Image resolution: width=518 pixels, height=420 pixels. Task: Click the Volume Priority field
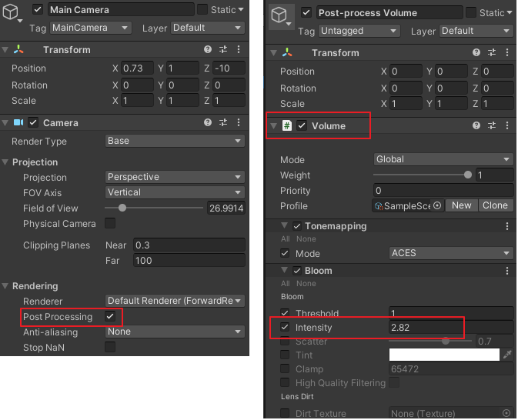pos(443,191)
